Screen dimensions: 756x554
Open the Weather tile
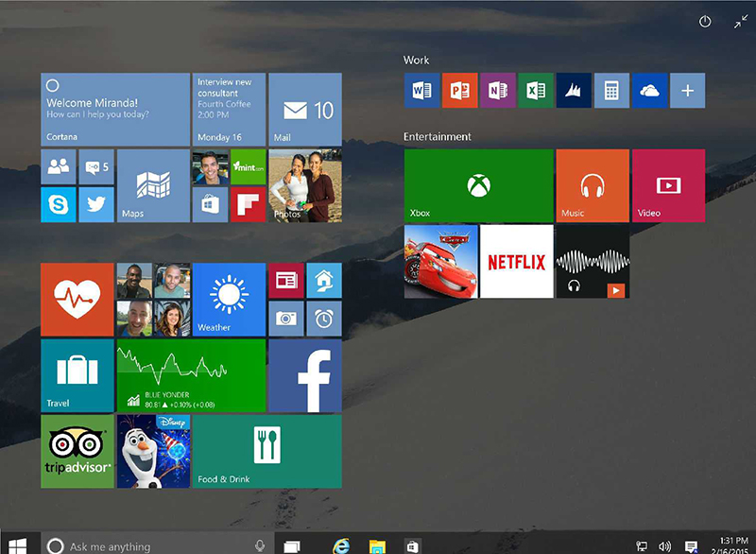(x=229, y=300)
